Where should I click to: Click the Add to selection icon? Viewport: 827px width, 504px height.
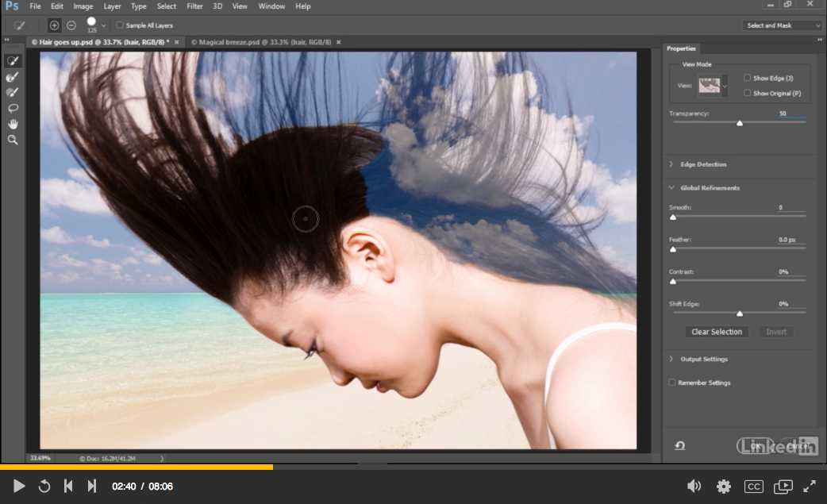click(x=54, y=25)
